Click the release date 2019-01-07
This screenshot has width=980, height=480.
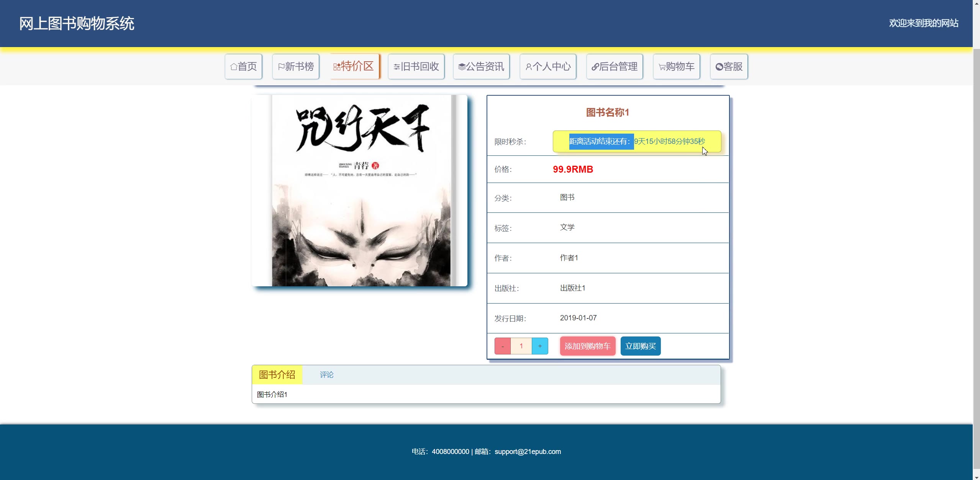(x=578, y=318)
